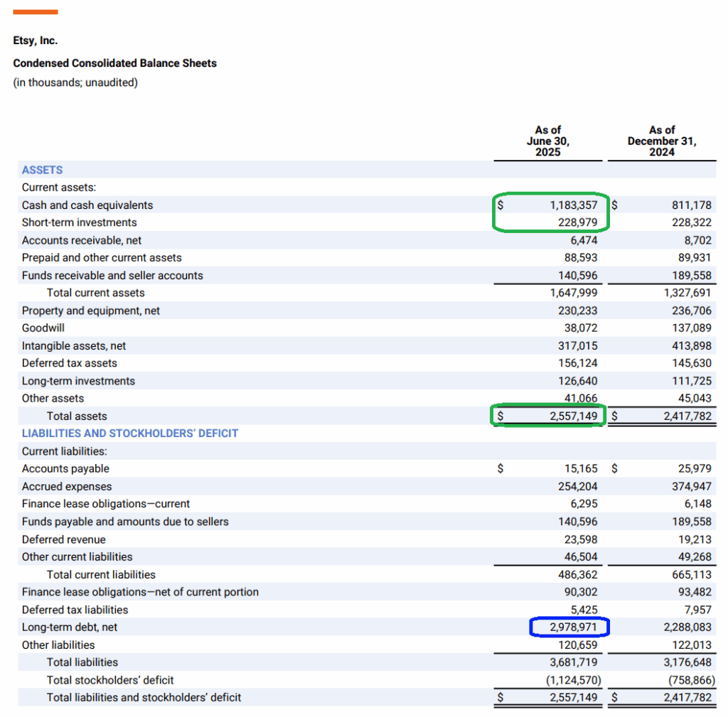Viewport: 728px width, 717px height.
Task: Click the 'As of December 31, 2024' column header
Action: [662, 141]
